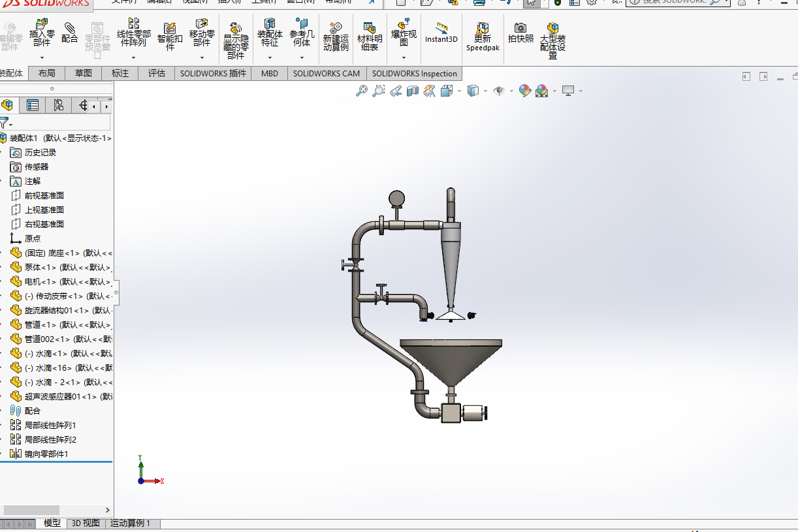Open the View Settings monitor icon
Image resolution: width=798 pixels, height=532 pixels.
568,91
